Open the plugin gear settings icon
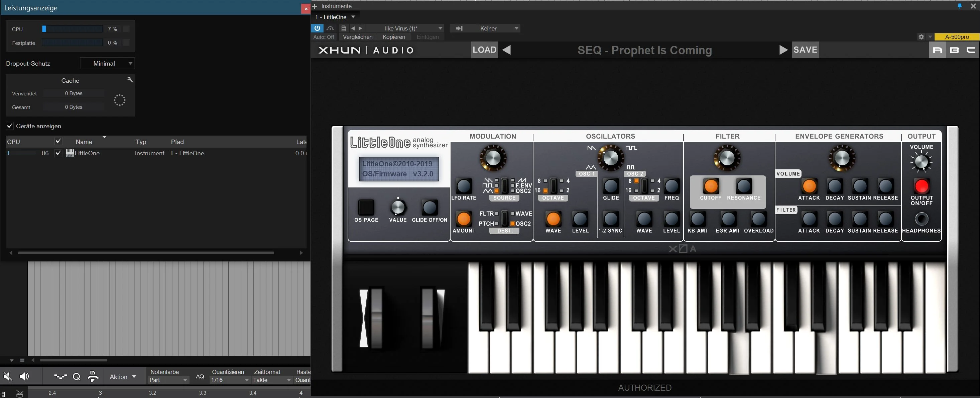The width and height of the screenshot is (980, 398). [921, 37]
